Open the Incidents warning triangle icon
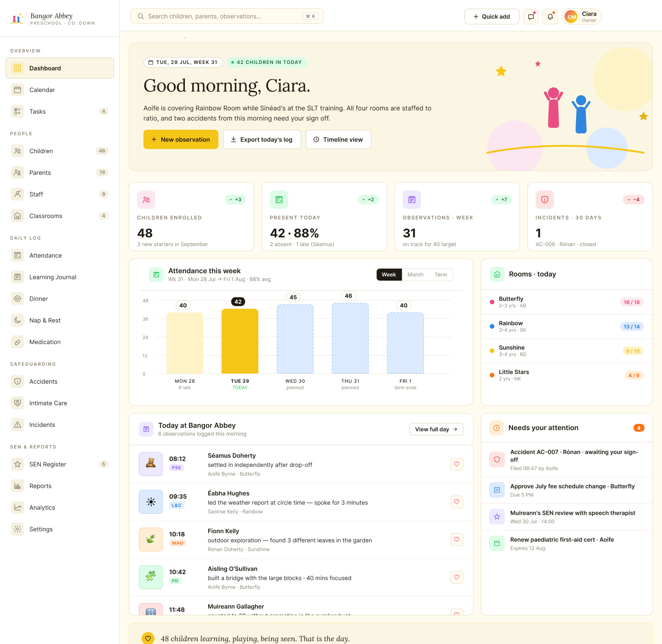The width and height of the screenshot is (662, 644). click(17, 425)
